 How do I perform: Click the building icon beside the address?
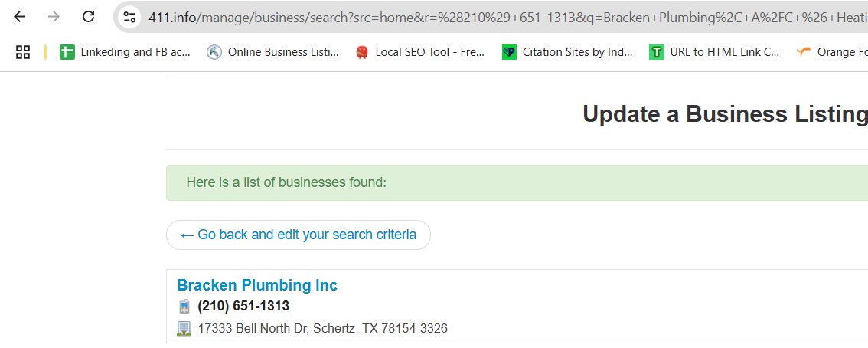184,329
